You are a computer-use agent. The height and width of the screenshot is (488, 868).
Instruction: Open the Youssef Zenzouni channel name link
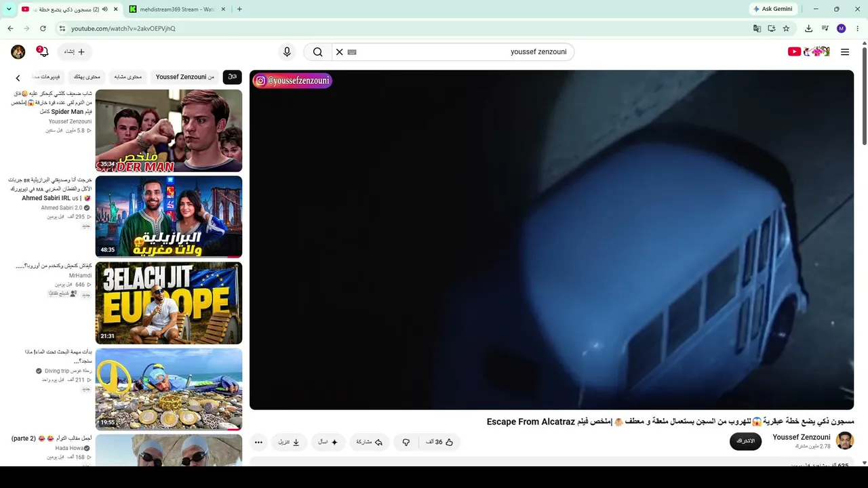point(802,437)
